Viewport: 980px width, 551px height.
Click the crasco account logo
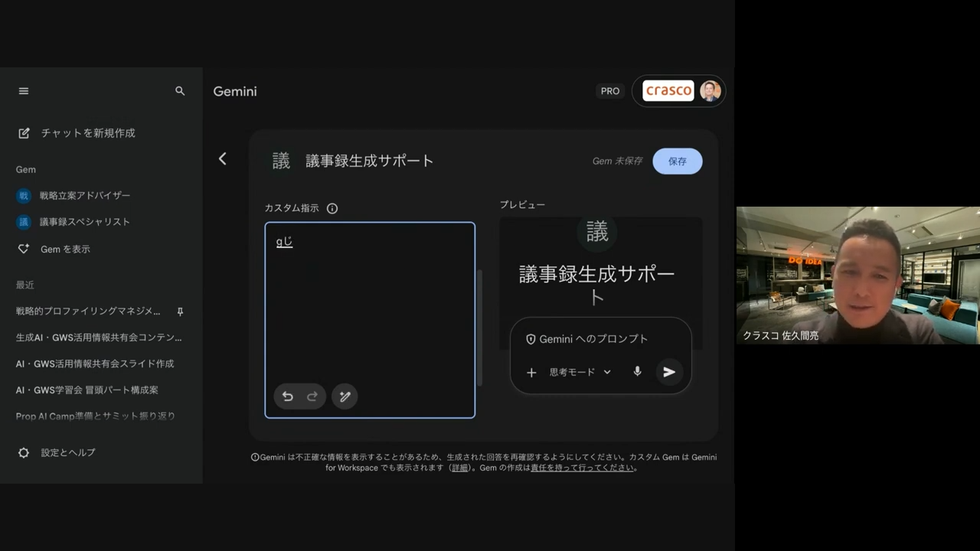668,91
